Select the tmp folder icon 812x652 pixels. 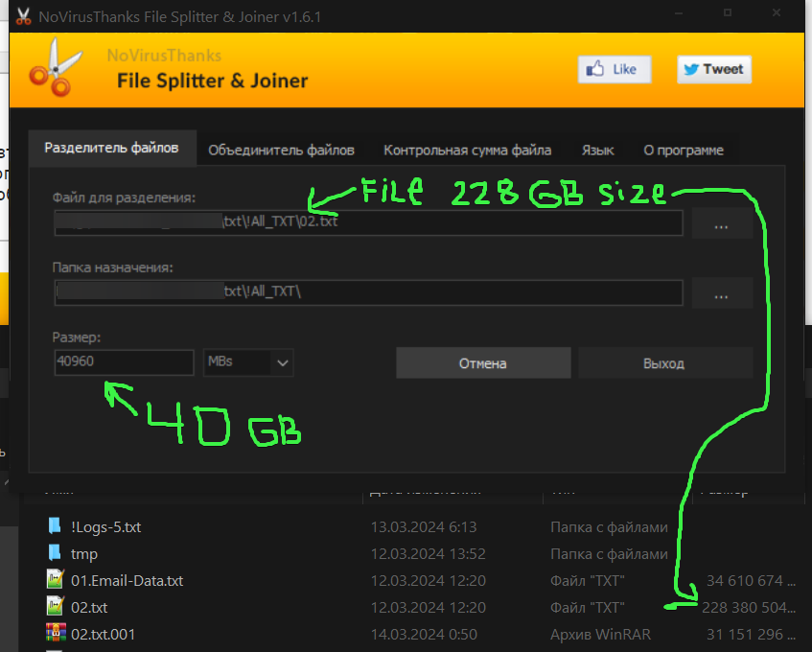click(x=55, y=553)
